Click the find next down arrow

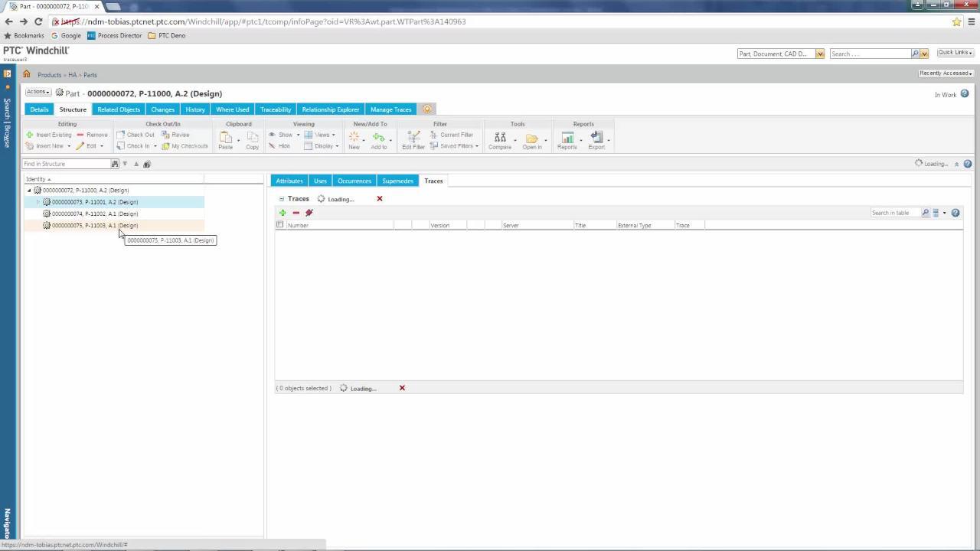(x=125, y=164)
